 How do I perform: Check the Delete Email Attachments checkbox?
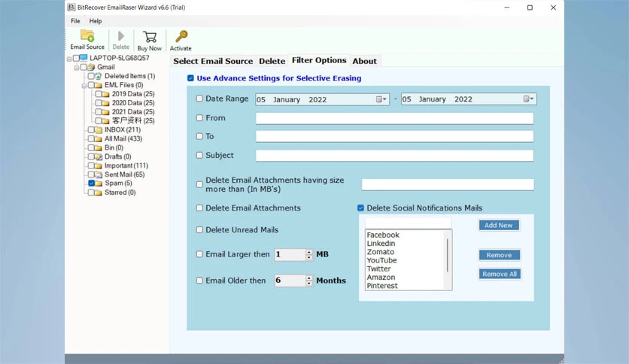[x=199, y=208]
